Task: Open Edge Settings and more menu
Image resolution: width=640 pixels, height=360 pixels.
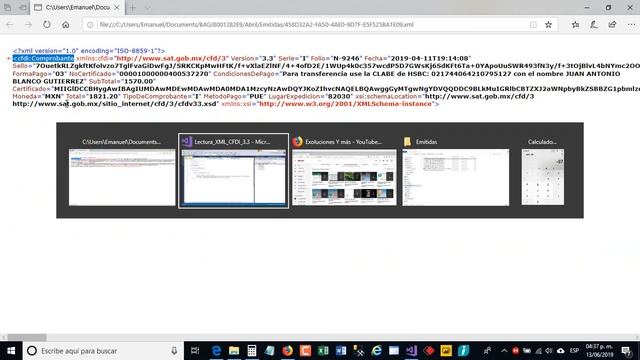Action: coord(631,25)
